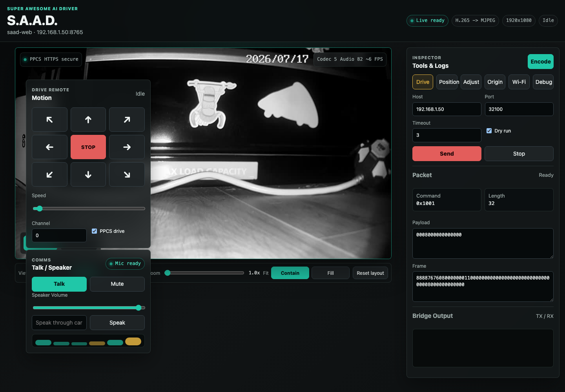Click the Mic ready indicator
The image size is (565, 392).
click(125, 263)
